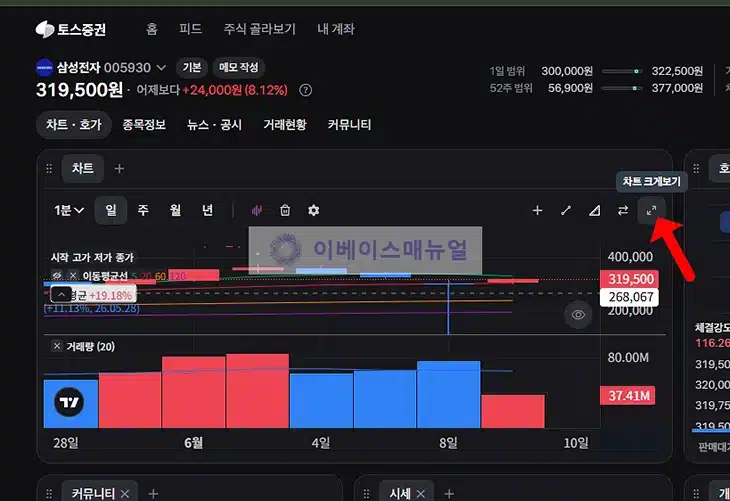Select the 일 period button
Viewport: 730px width, 501px height.
[111, 210]
